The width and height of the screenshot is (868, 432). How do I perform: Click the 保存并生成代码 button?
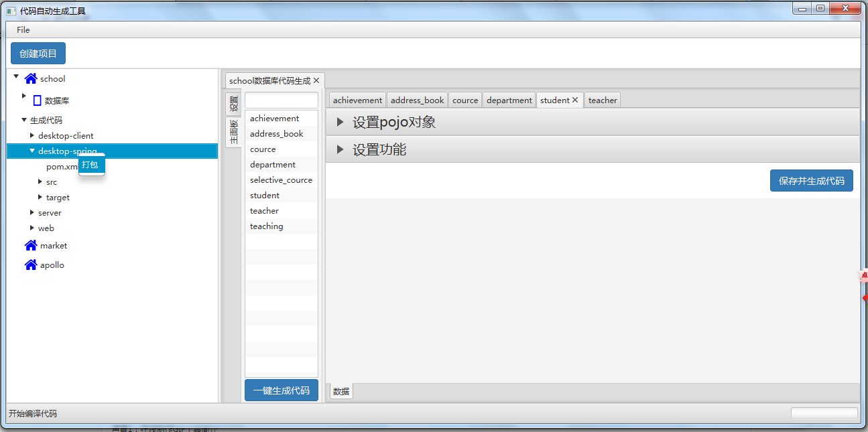point(812,181)
